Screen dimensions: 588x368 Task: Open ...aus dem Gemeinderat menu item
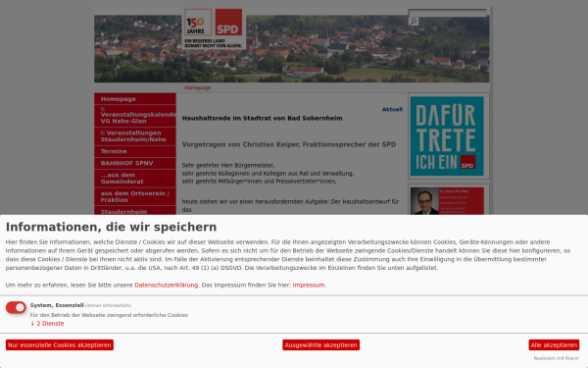(x=135, y=178)
